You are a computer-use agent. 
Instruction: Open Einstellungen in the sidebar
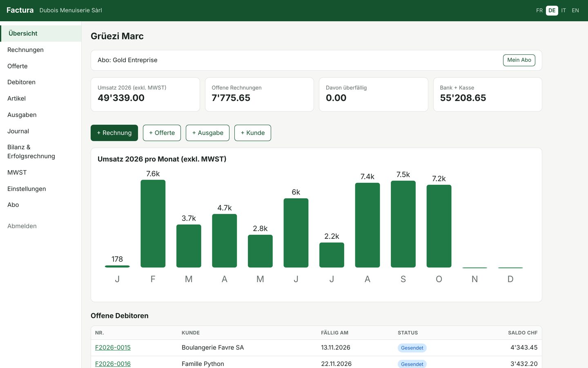pyautogui.click(x=41, y=189)
